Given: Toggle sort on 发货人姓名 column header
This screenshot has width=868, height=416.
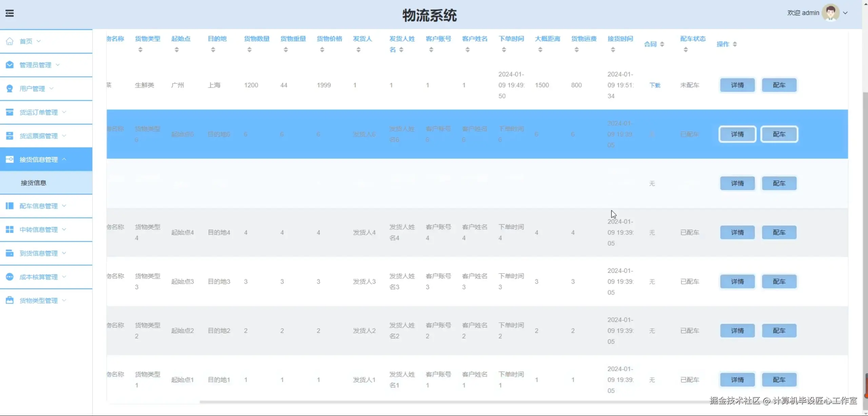Looking at the screenshot, I should click(401, 50).
